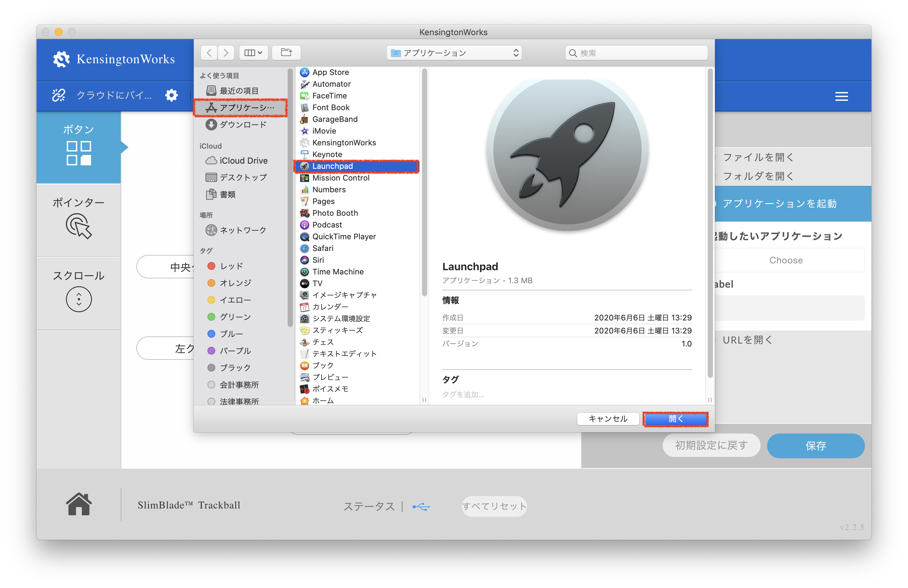908x588 pixels.
Task: Switch to the スクロール tab
Action: coord(79,293)
